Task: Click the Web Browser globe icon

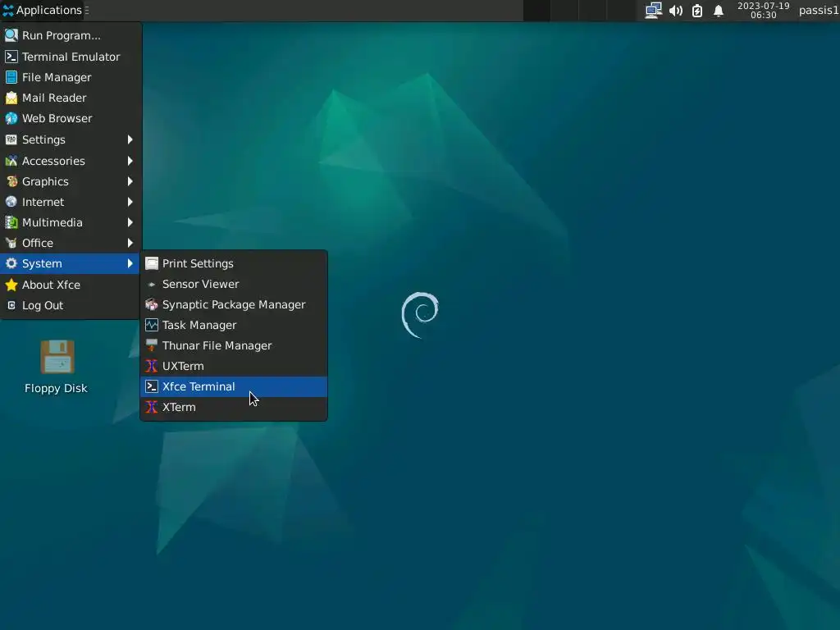Action: click(11, 118)
